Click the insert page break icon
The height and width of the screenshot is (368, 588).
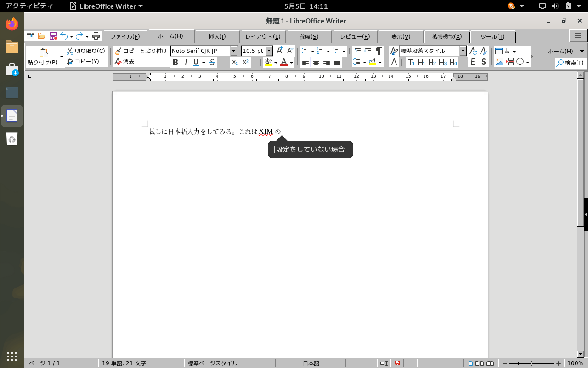point(509,62)
